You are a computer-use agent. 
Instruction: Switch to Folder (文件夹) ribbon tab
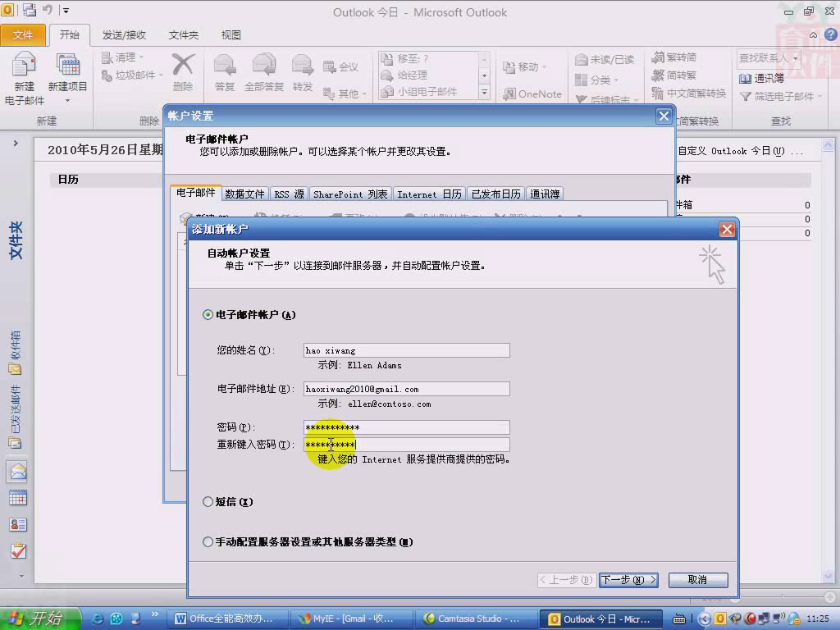tap(183, 34)
